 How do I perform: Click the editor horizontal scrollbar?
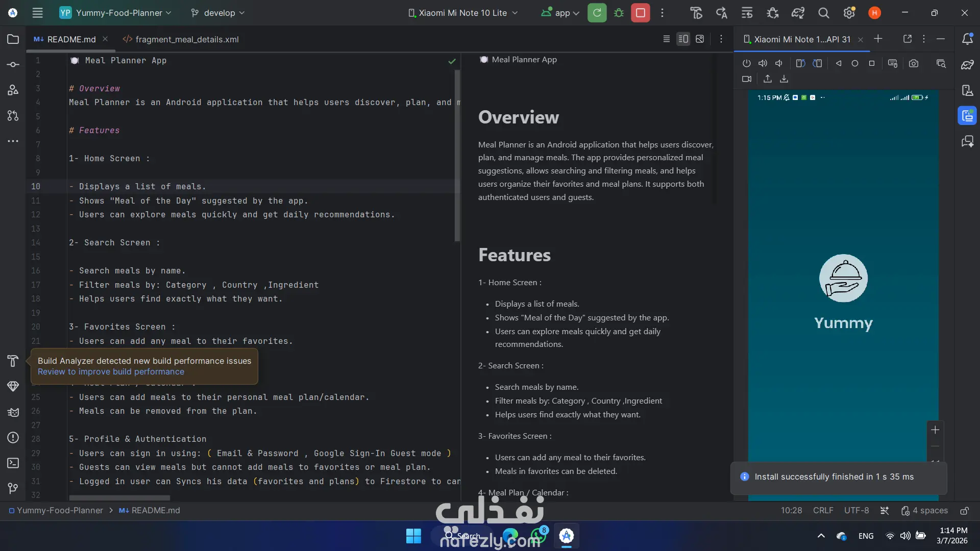[120, 498]
